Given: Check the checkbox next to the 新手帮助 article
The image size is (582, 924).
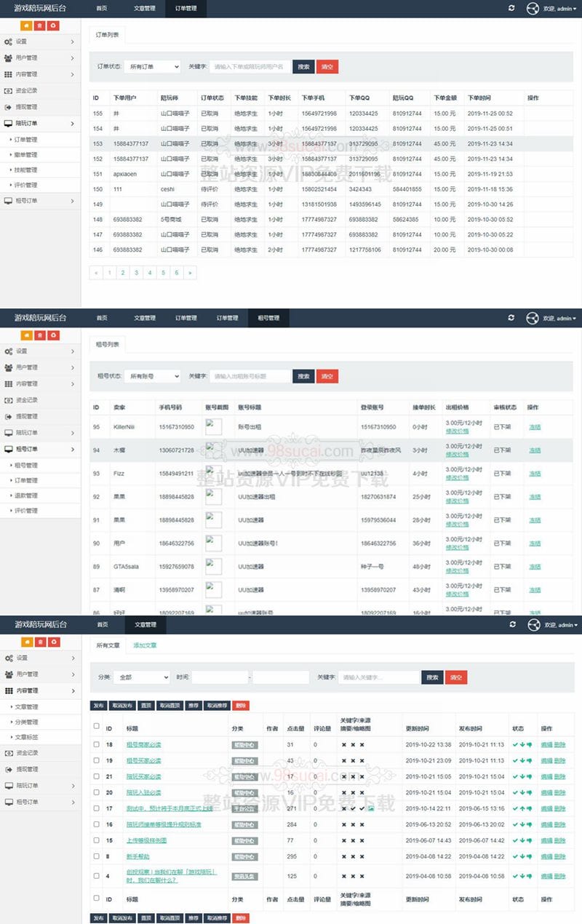Looking at the screenshot, I should (97, 856).
